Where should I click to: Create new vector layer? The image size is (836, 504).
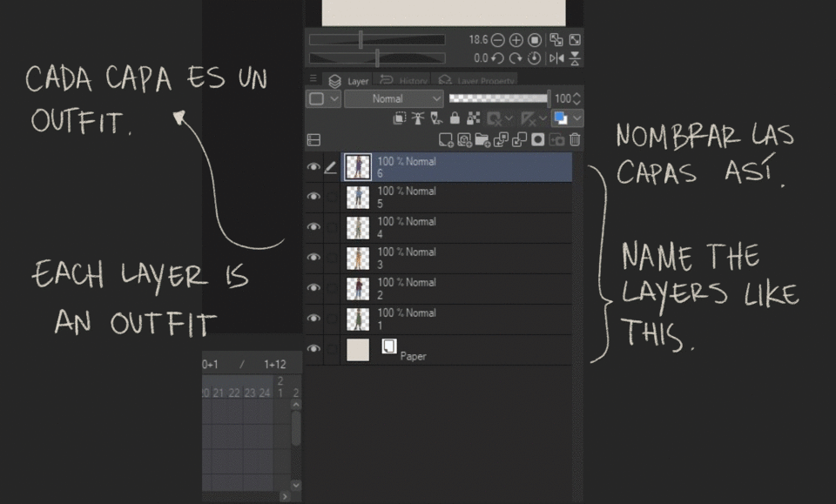pyautogui.click(x=464, y=140)
